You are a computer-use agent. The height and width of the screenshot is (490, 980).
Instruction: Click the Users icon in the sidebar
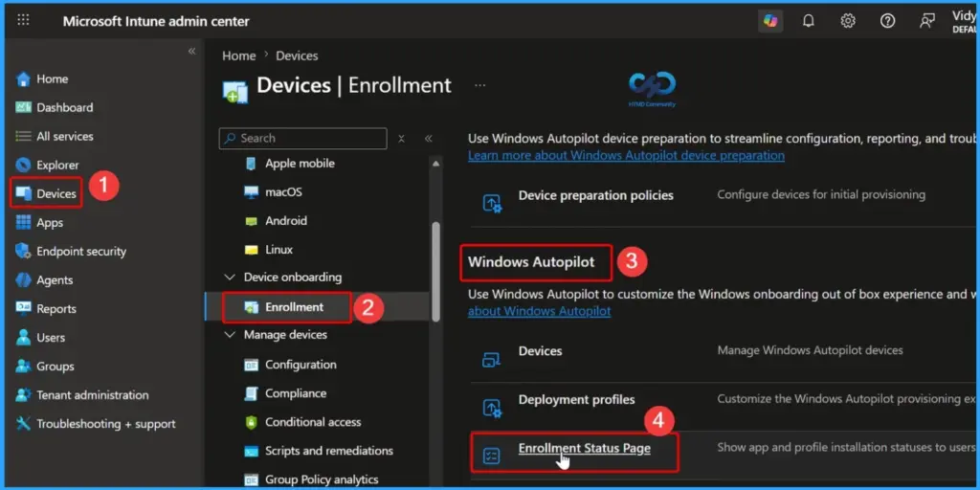(23, 338)
